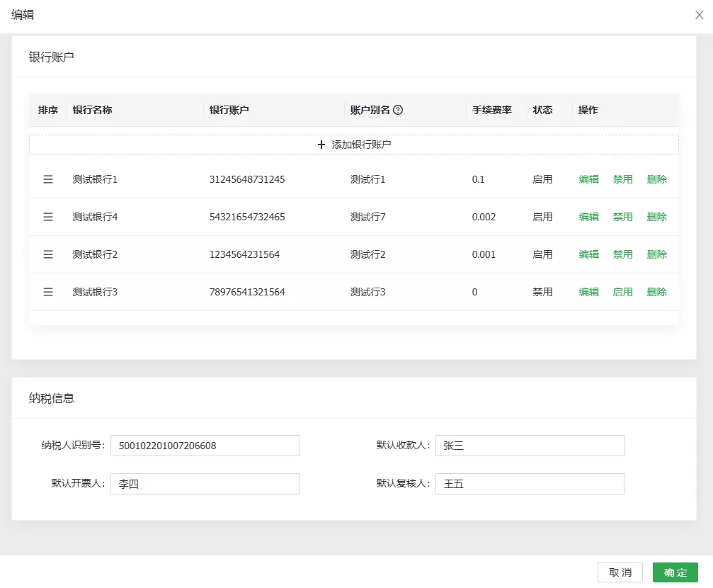Viewport: 713px width, 588px height.
Task: Edit the 测试银行4 account
Action: click(588, 217)
